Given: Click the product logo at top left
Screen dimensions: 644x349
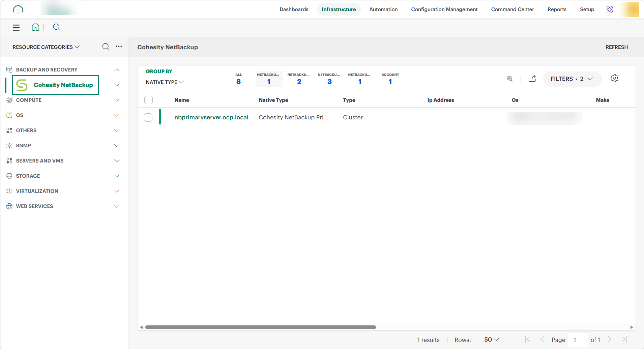Looking at the screenshot, I should pyautogui.click(x=18, y=9).
